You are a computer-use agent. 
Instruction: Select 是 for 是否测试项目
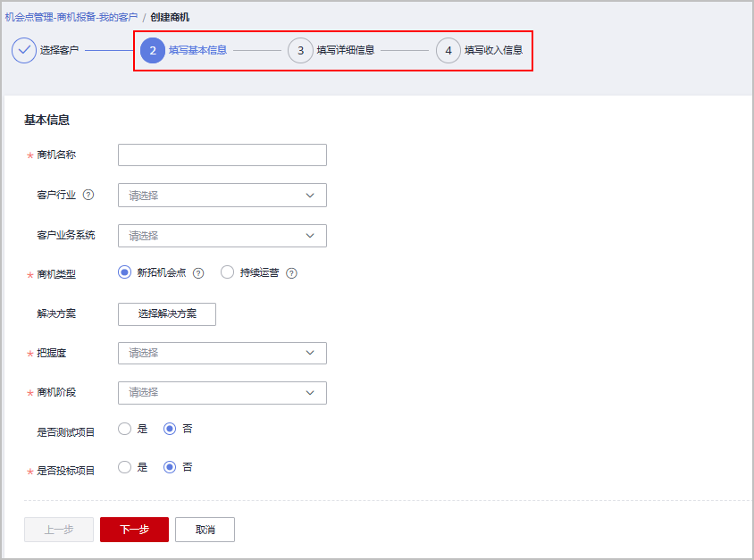[x=123, y=429]
